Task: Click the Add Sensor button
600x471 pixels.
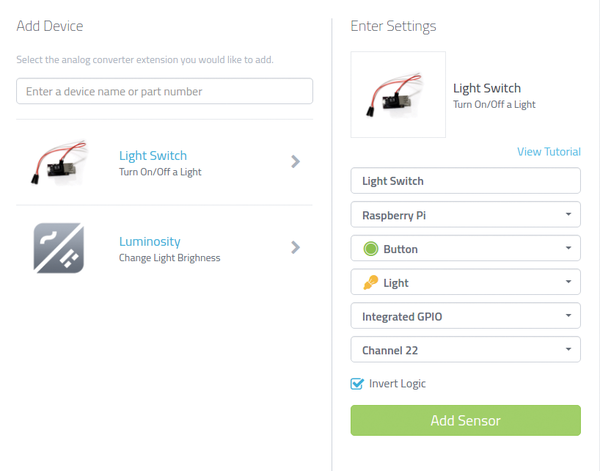Action: tap(465, 420)
